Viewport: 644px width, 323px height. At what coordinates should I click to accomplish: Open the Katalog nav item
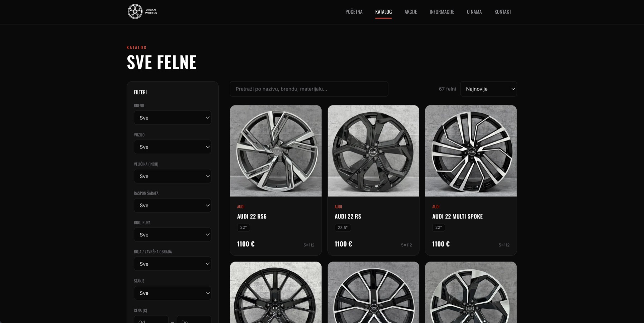coord(384,12)
